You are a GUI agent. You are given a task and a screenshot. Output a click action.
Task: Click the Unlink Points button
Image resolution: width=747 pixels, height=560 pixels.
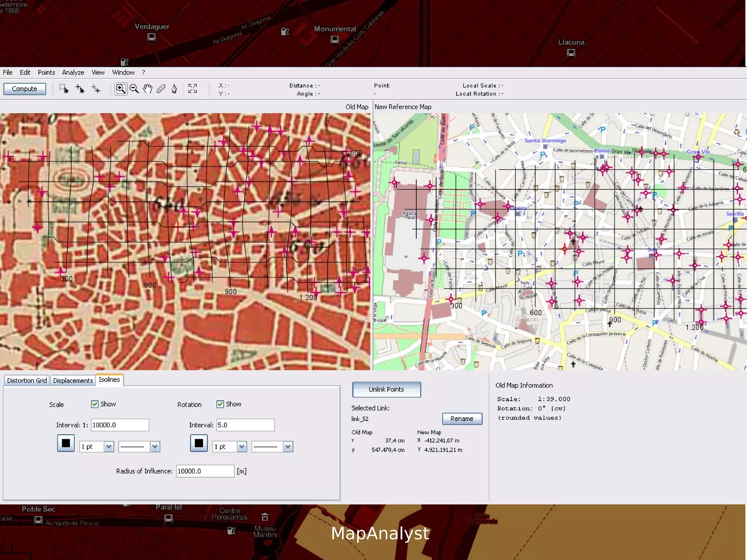coord(386,389)
